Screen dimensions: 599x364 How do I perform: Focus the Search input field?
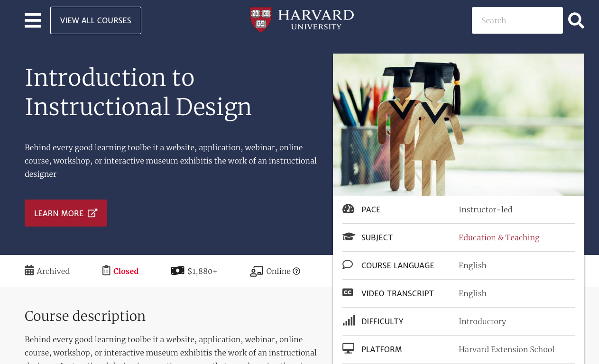[517, 20]
